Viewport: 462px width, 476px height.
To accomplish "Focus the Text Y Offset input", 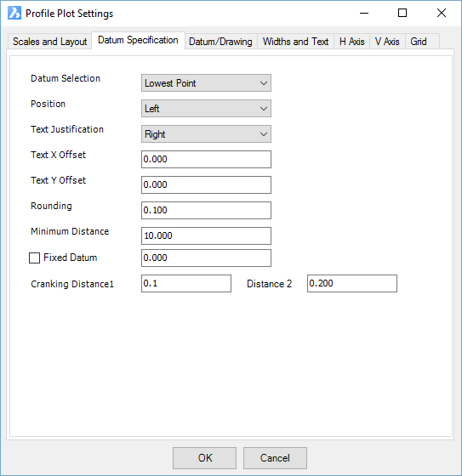I will (x=206, y=185).
